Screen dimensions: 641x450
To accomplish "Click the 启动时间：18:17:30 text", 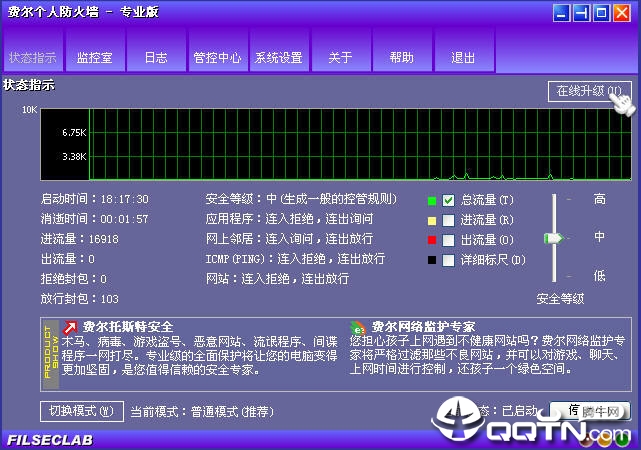I will coord(94,199).
